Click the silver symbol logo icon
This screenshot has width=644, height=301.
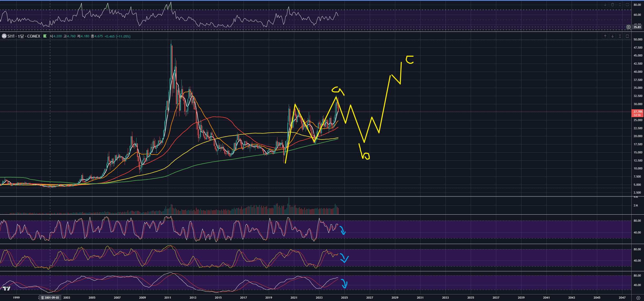pos(4,36)
